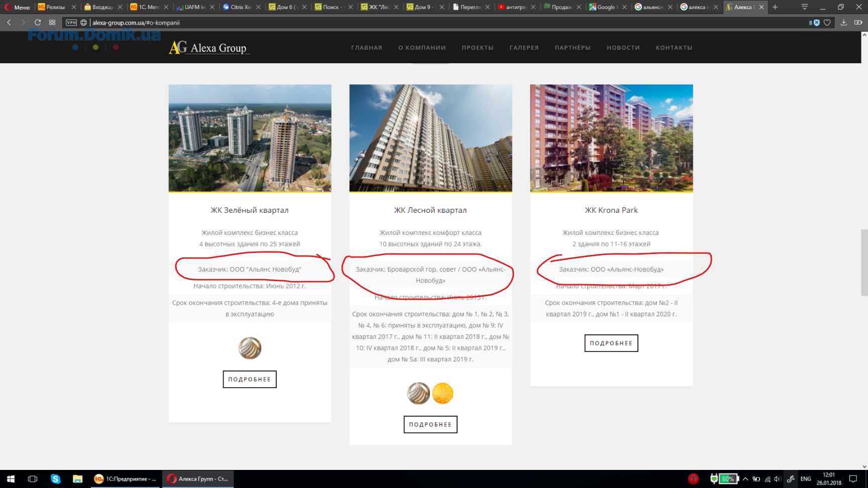Go back to the previous page
Image resolution: width=868 pixels, height=488 pixels.
coord(9,23)
